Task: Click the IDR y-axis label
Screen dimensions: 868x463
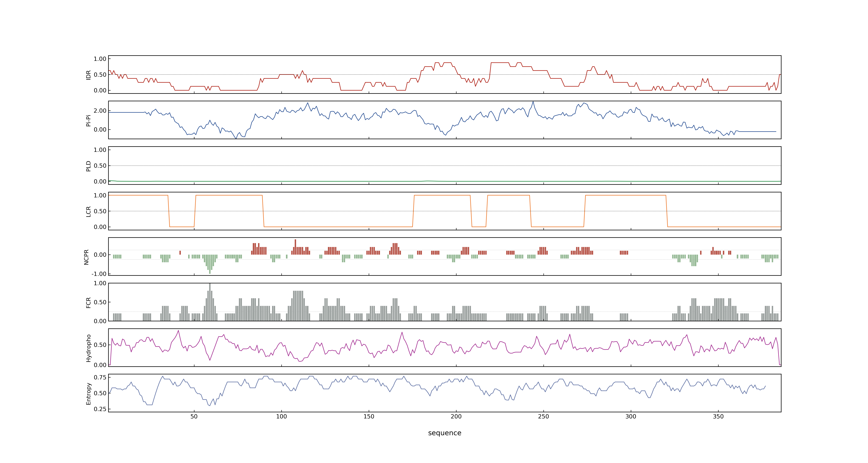Action: coord(89,75)
